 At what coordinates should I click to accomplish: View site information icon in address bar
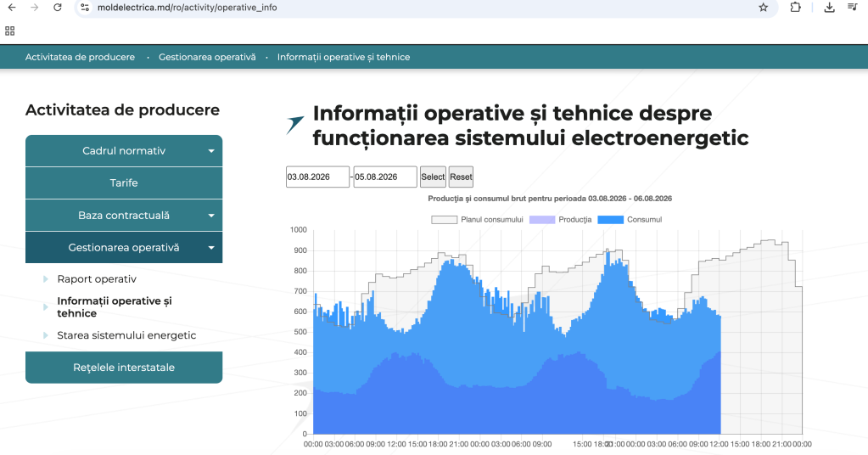(85, 7)
